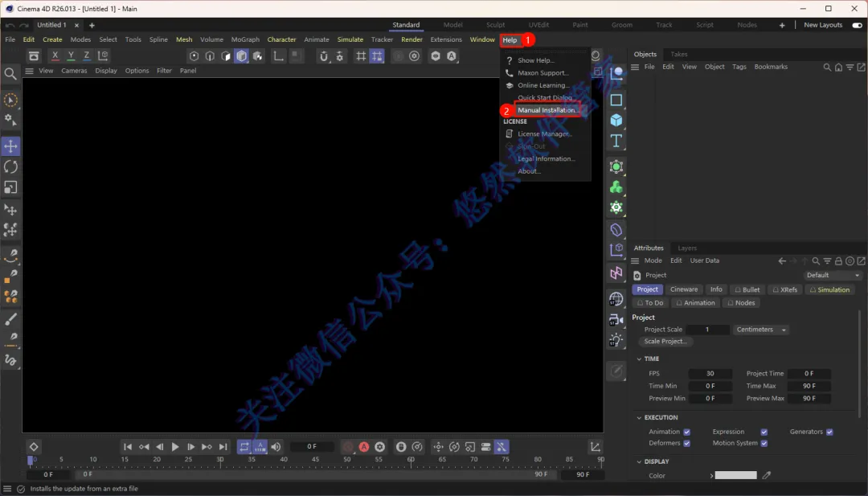The height and width of the screenshot is (496, 868).
Task: Click back arrow in Attributes manager
Action: (782, 260)
